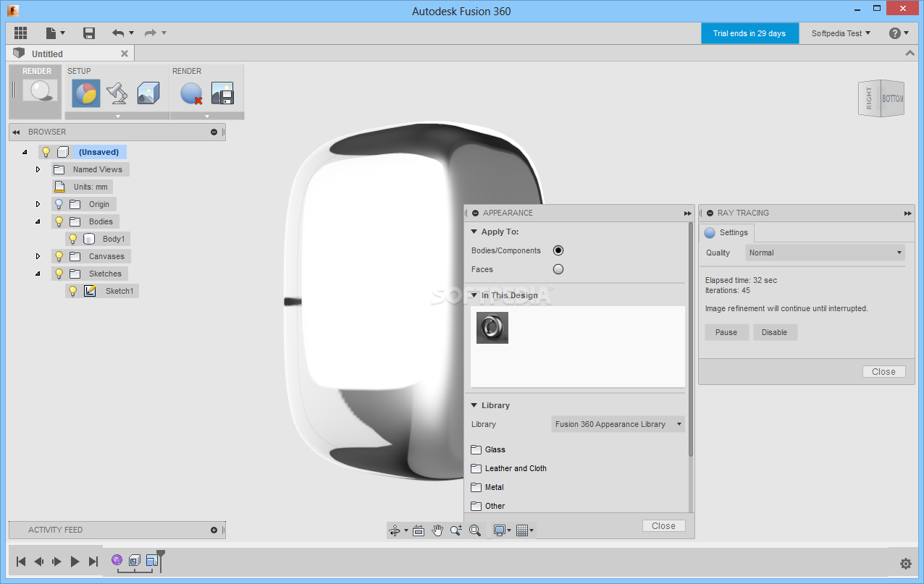This screenshot has width=924, height=584.
Task: Open the Metal library folder
Action: 487,487
